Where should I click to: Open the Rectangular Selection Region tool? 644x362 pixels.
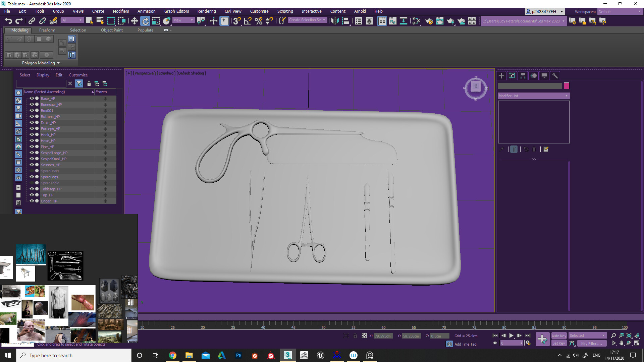(111, 21)
